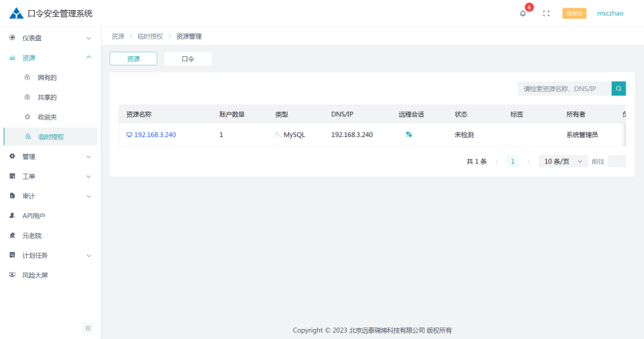The height and width of the screenshot is (339, 644).
Task: Click the resource search input field
Action: [564, 89]
